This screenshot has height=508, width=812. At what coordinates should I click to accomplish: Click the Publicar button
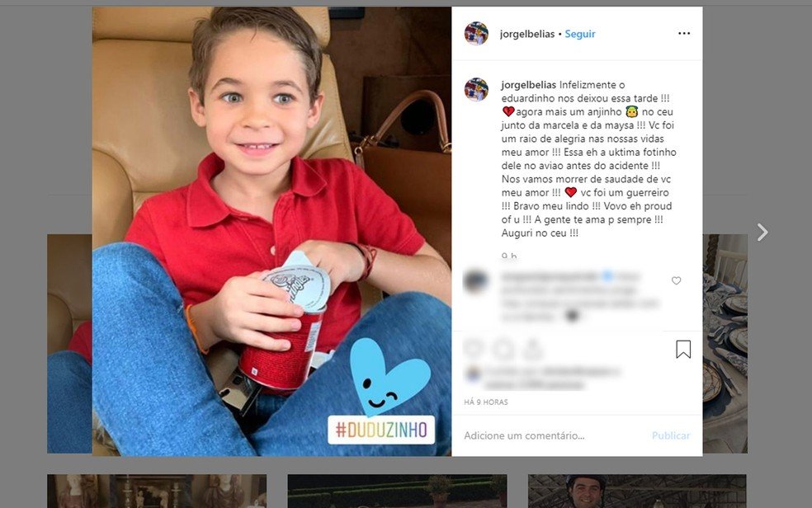coord(671,435)
